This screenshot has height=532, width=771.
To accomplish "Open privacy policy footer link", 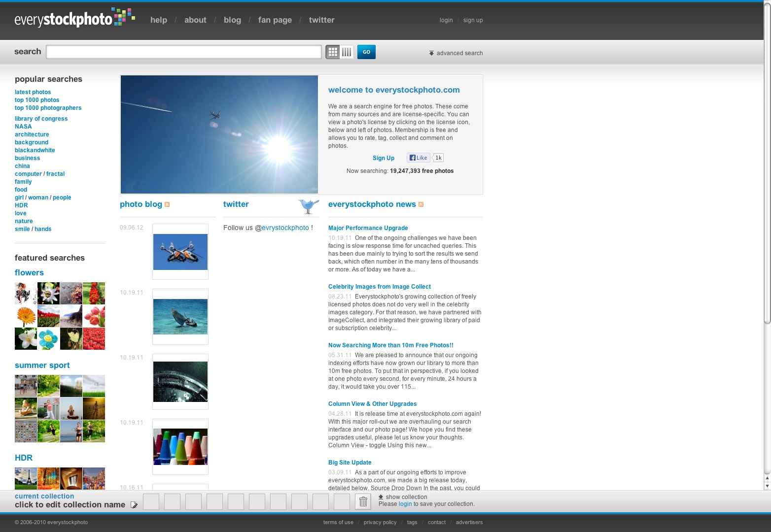I will tap(380, 523).
